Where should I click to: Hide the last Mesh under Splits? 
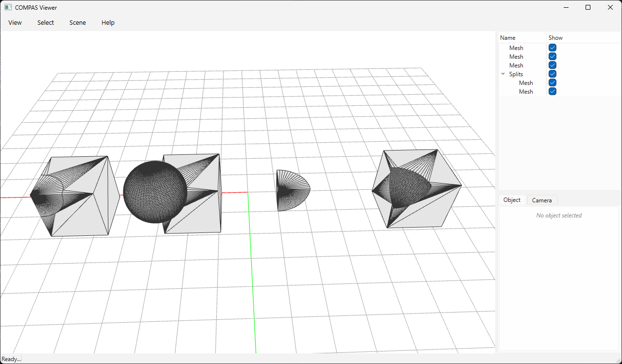click(x=553, y=91)
